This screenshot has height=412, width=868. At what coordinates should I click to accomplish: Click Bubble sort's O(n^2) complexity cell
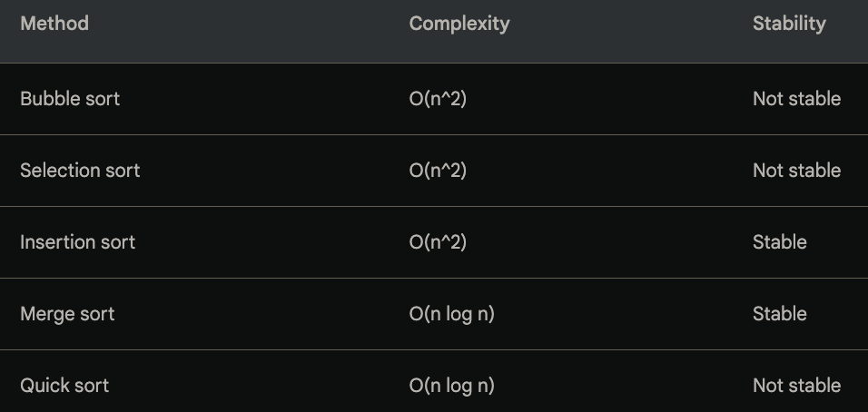pos(438,99)
